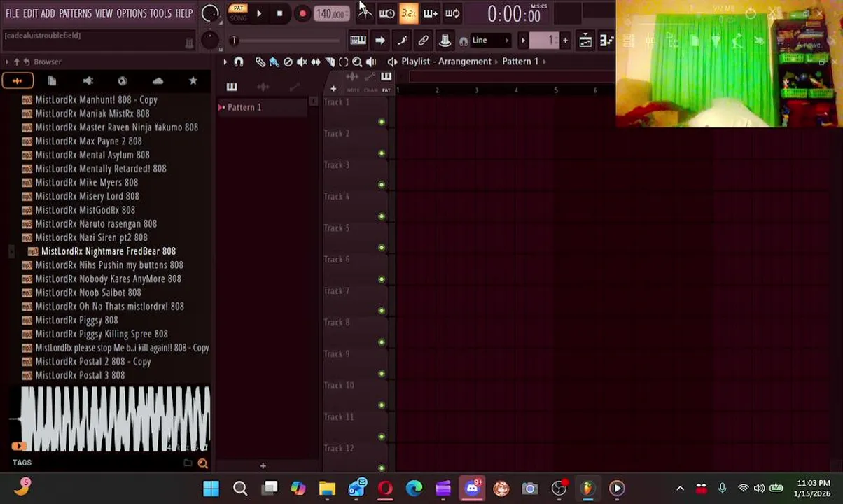Open typing keyboard to piano icon
This screenshot has height=504, width=843.
pos(358,41)
